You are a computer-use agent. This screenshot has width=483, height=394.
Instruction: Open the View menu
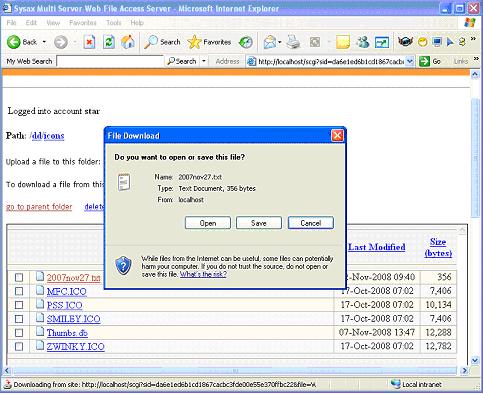tap(53, 23)
